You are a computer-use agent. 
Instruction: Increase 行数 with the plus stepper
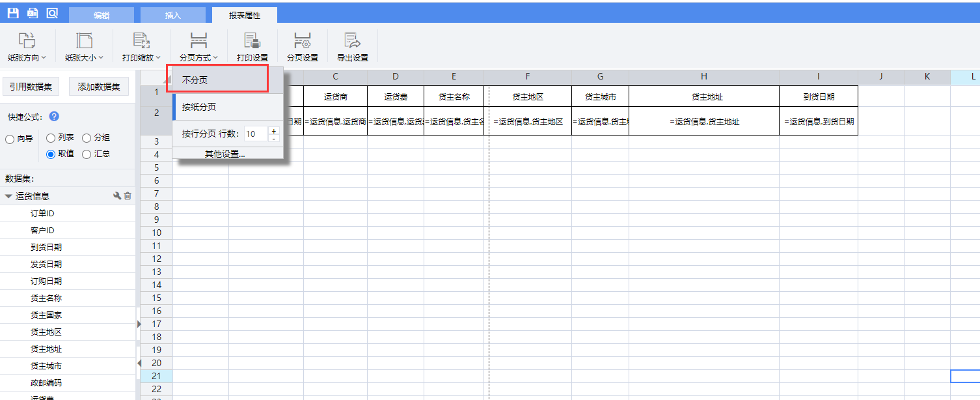point(274,130)
